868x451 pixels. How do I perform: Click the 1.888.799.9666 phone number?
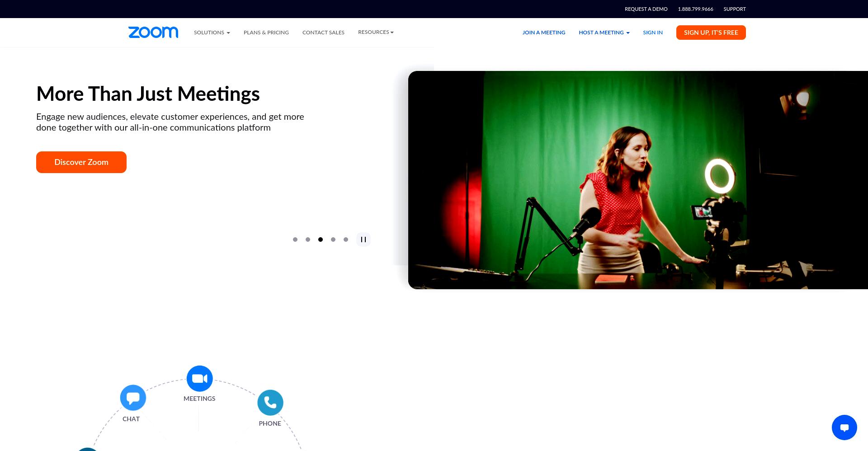[x=695, y=9]
